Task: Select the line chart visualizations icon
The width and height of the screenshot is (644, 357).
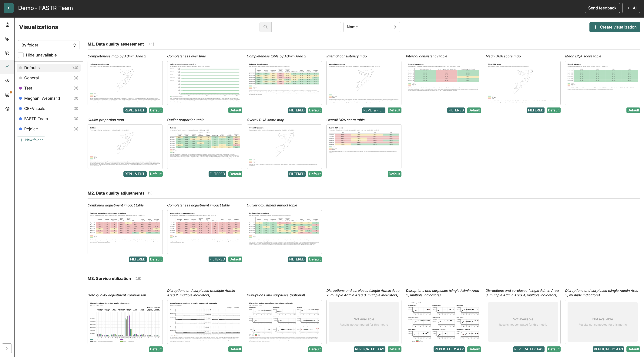Action: click(x=7, y=66)
